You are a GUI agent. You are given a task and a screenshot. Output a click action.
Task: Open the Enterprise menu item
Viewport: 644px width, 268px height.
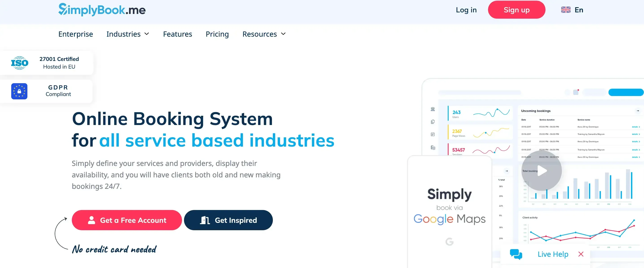pyautogui.click(x=75, y=34)
